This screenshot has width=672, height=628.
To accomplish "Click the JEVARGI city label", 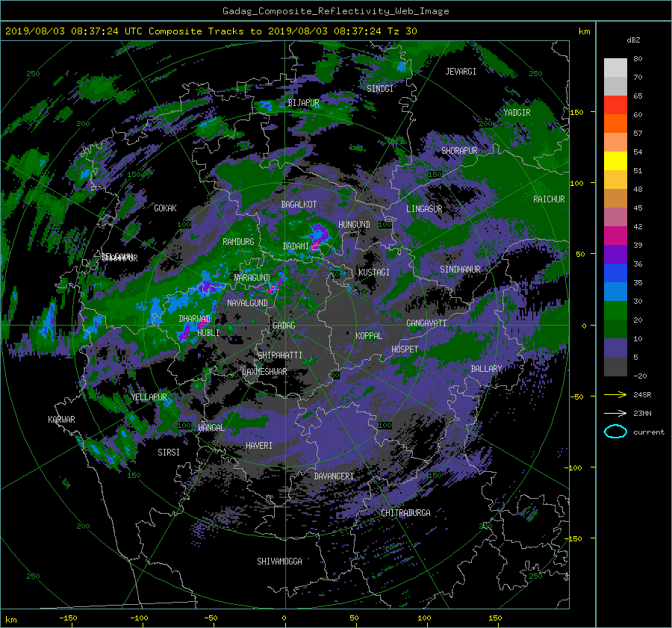I will click(461, 72).
